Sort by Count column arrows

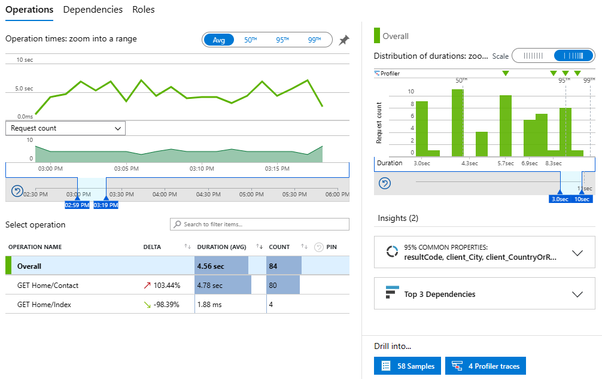304,247
